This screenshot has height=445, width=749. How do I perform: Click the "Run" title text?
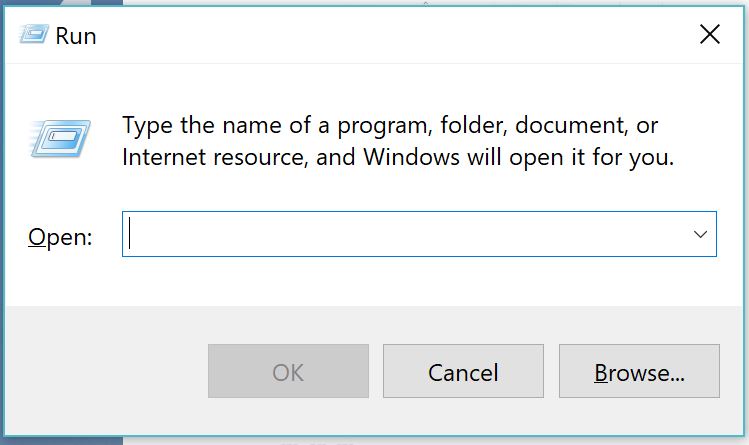pos(76,36)
